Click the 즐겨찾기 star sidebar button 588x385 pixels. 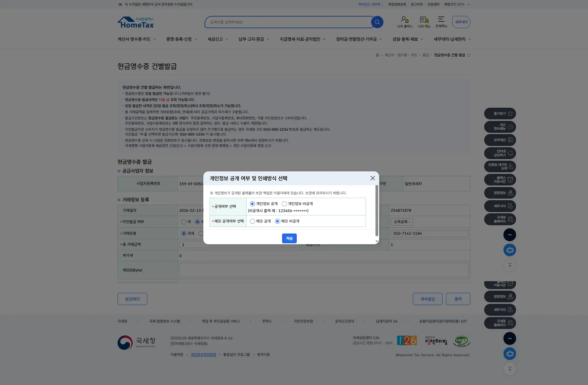click(x=500, y=114)
